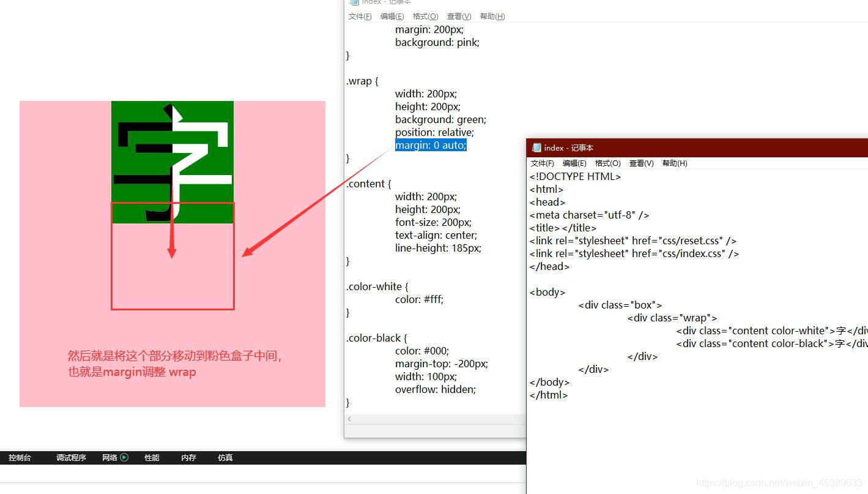Switch to the 控制台 developer tools tab

click(x=20, y=457)
